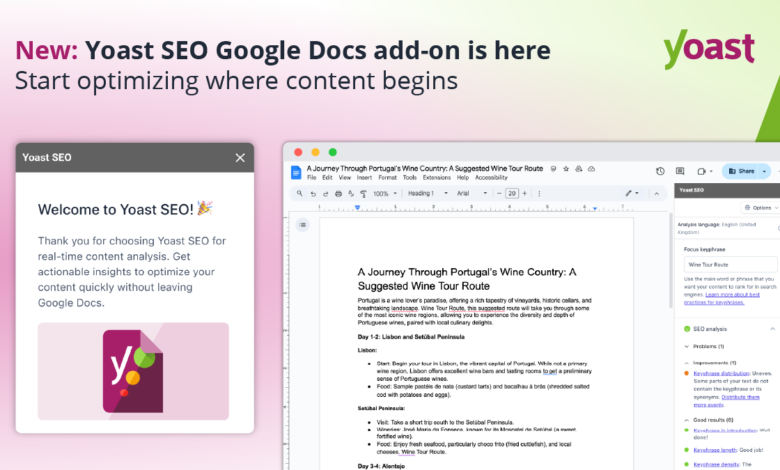Viewport: 780px width, 470px height.
Task: Click the Day 1-2: Lisbon and Setúbal heading
Action: coord(411,337)
